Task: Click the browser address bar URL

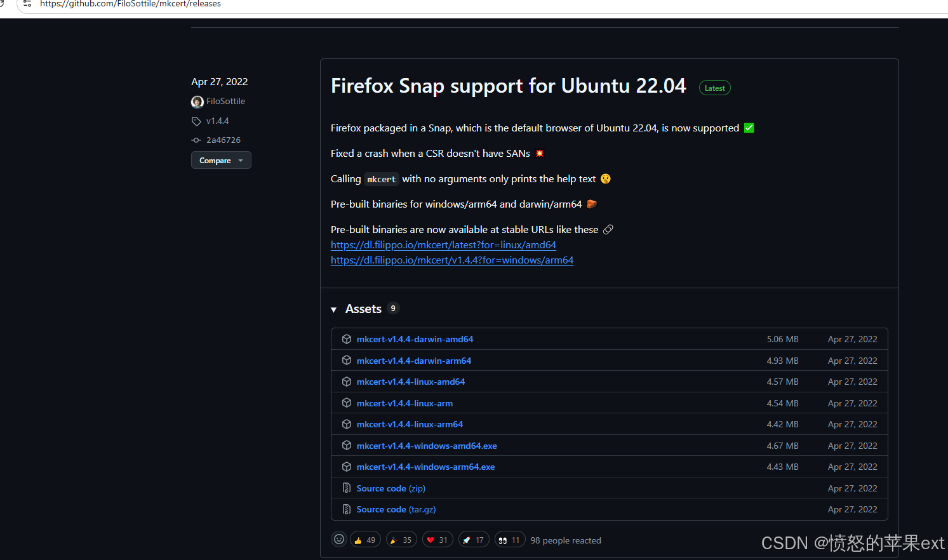Action: pos(130,4)
